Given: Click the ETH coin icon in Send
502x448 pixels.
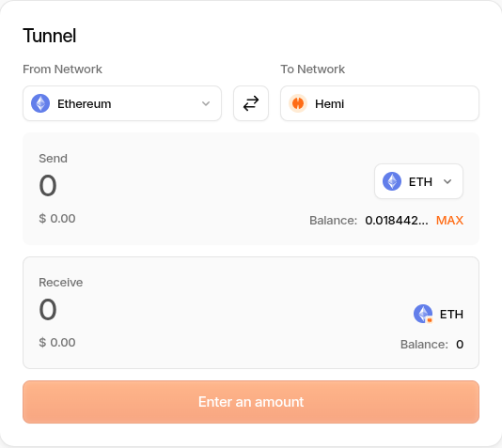Looking at the screenshot, I should click(392, 181).
